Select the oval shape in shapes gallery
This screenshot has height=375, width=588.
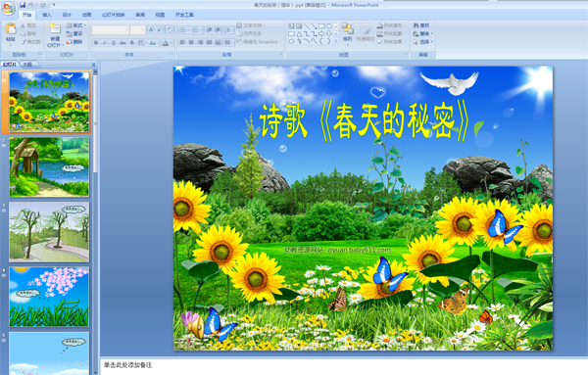tap(329, 26)
